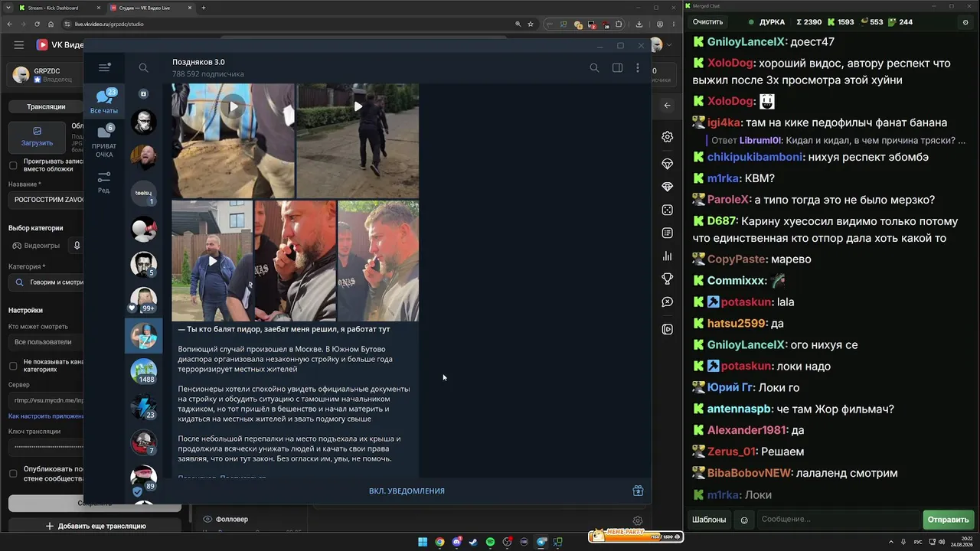
Task: Open a new browser tab
Action: coord(203,8)
